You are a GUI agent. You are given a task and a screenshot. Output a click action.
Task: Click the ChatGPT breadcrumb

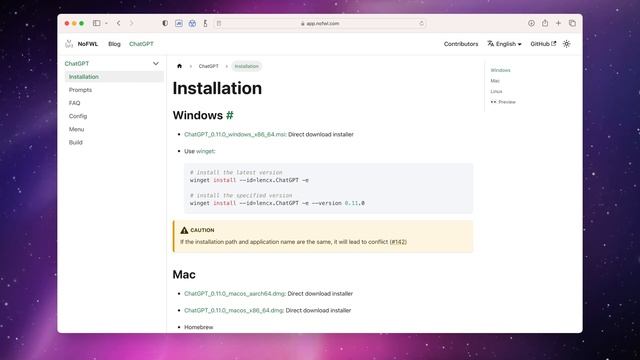pos(209,66)
